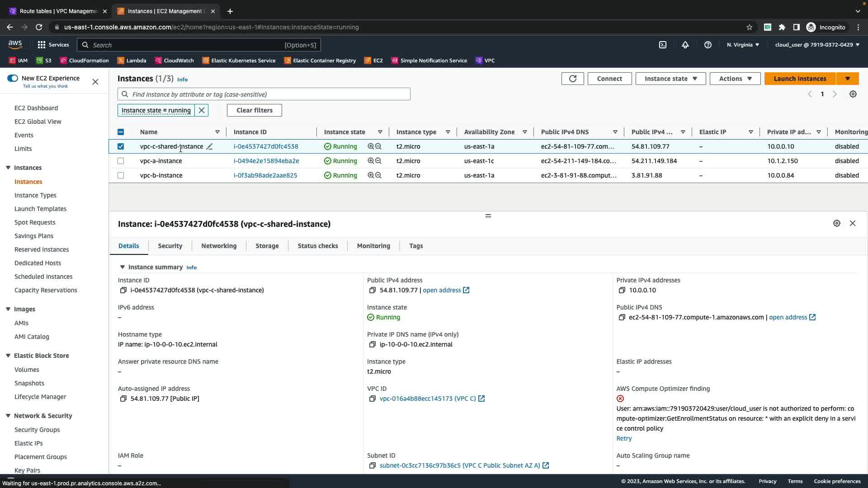Switch to the Status checks tab

point(317,246)
